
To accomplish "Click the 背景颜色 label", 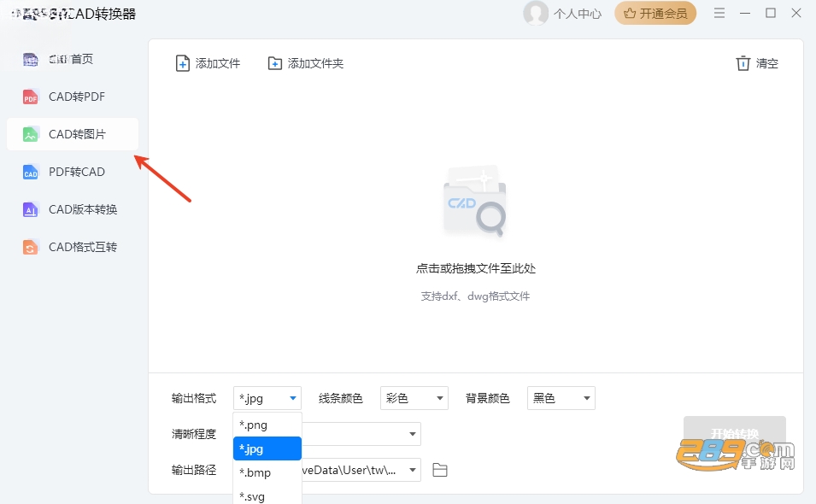I will pos(487,398).
